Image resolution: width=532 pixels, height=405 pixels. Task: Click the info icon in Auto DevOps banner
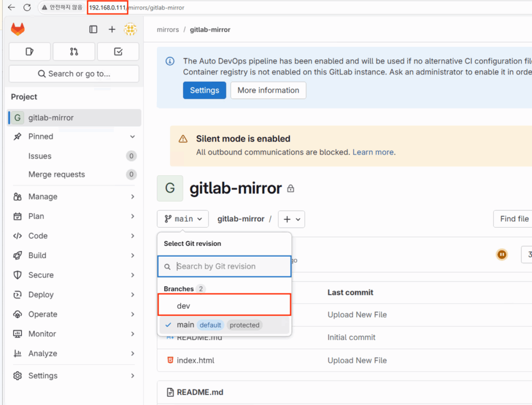pos(170,61)
